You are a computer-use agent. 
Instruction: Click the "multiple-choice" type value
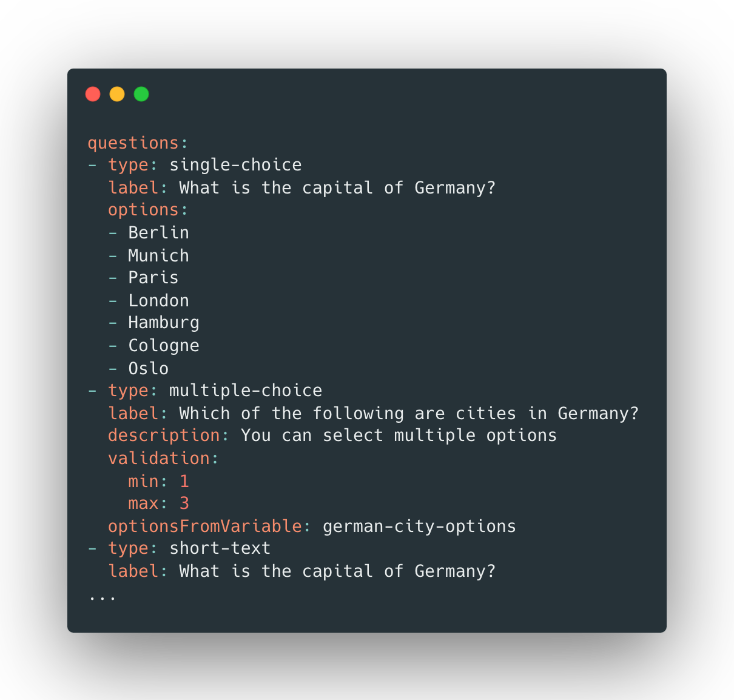tap(246, 391)
